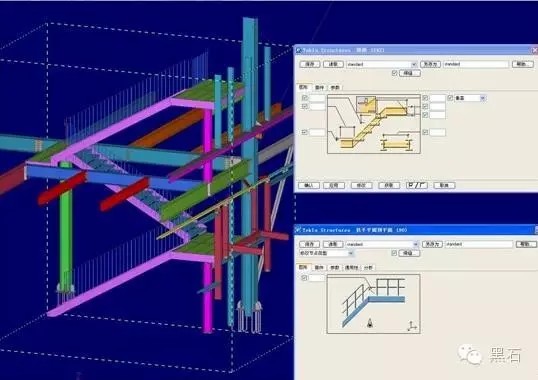Image resolution: width=538 pixels, height=380 pixels.
Task: Click the checkbox on/off toggle button in stair dialog
Action: 417,185
